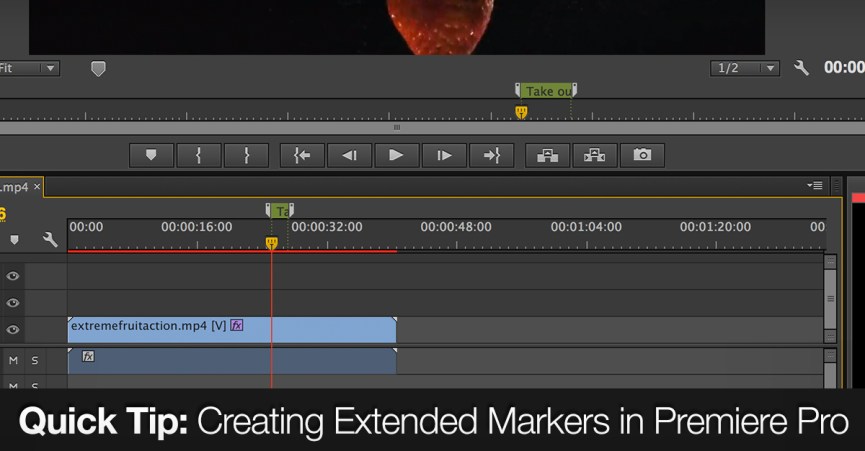
Task: Select the green marker on timeline ruler
Action: coord(280,211)
